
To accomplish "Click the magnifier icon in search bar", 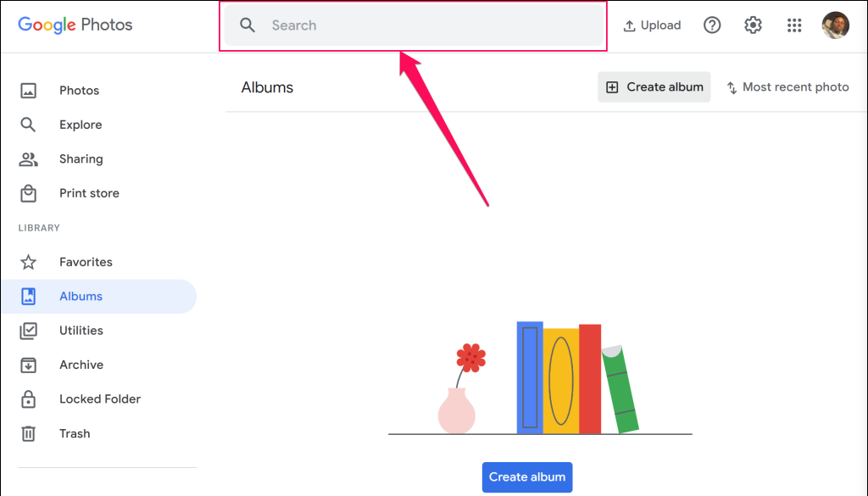I will coord(248,25).
